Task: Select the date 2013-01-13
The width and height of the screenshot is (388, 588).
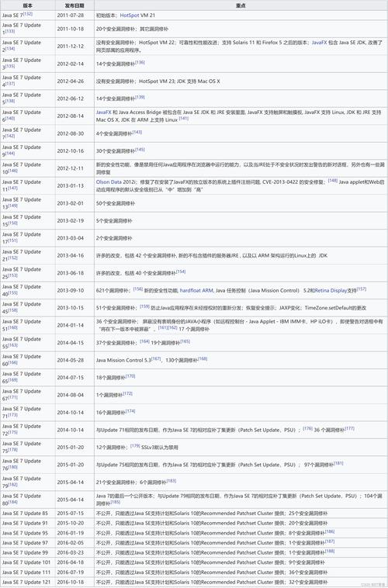Action: pos(70,186)
